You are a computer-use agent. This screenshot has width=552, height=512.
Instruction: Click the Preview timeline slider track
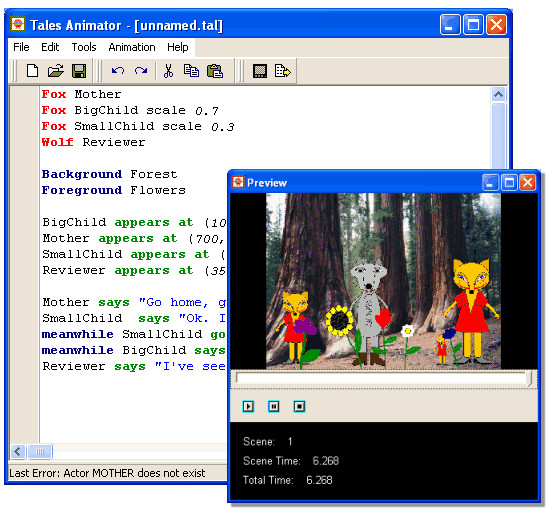381,378
